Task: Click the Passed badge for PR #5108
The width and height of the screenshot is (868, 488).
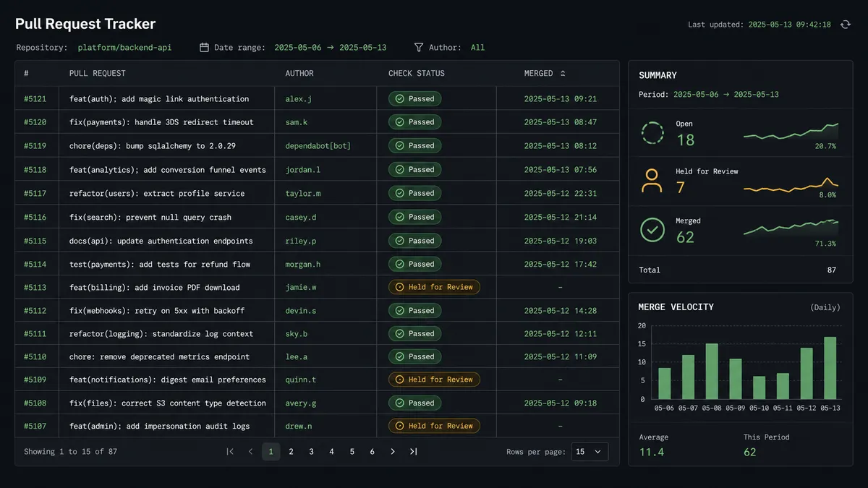Action: [414, 403]
